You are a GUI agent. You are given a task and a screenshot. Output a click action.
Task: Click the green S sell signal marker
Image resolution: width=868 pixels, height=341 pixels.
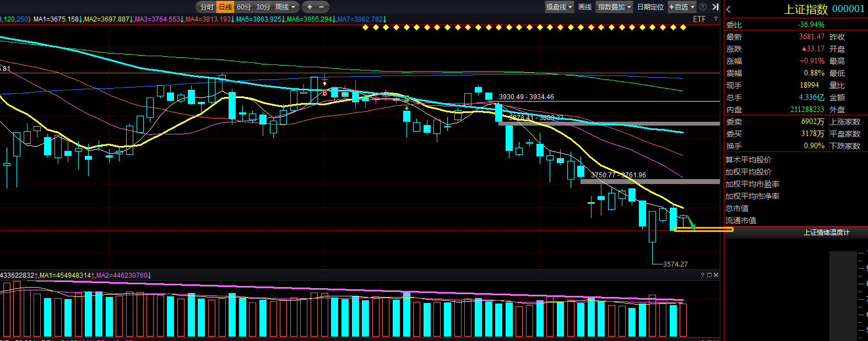click(406, 99)
